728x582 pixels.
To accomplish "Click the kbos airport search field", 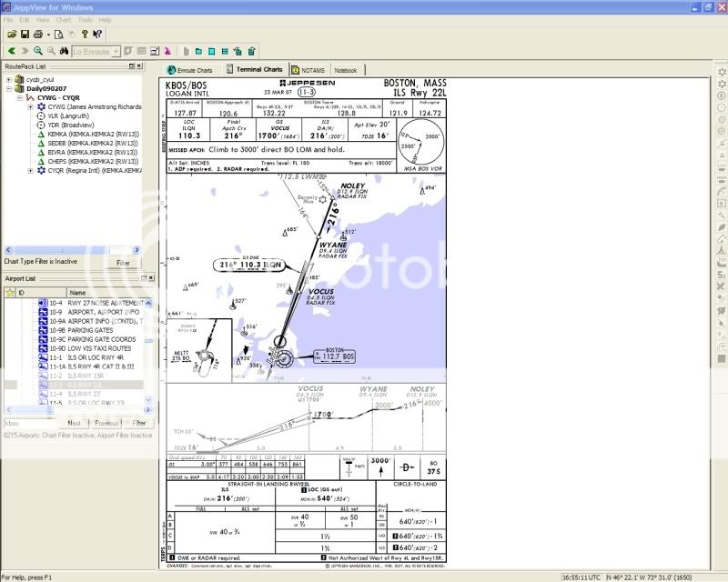I will (x=29, y=423).
